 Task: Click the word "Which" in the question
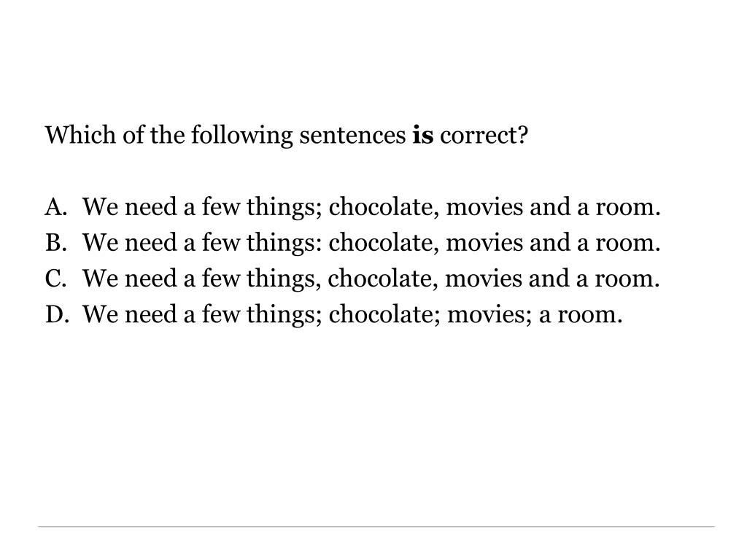(80, 135)
